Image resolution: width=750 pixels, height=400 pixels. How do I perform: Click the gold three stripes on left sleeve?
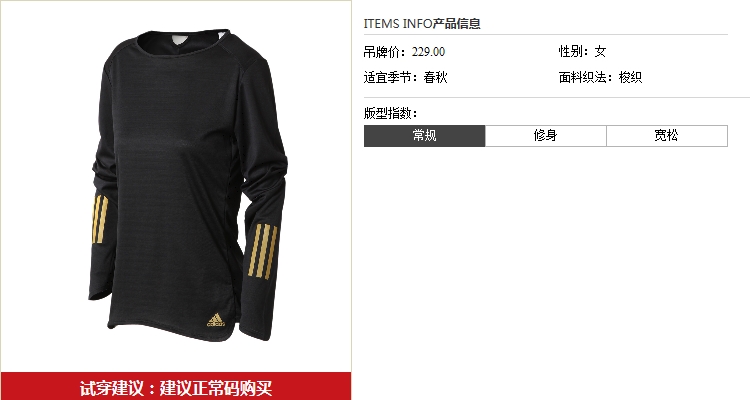pyautogui.click(x=100, y=219)
